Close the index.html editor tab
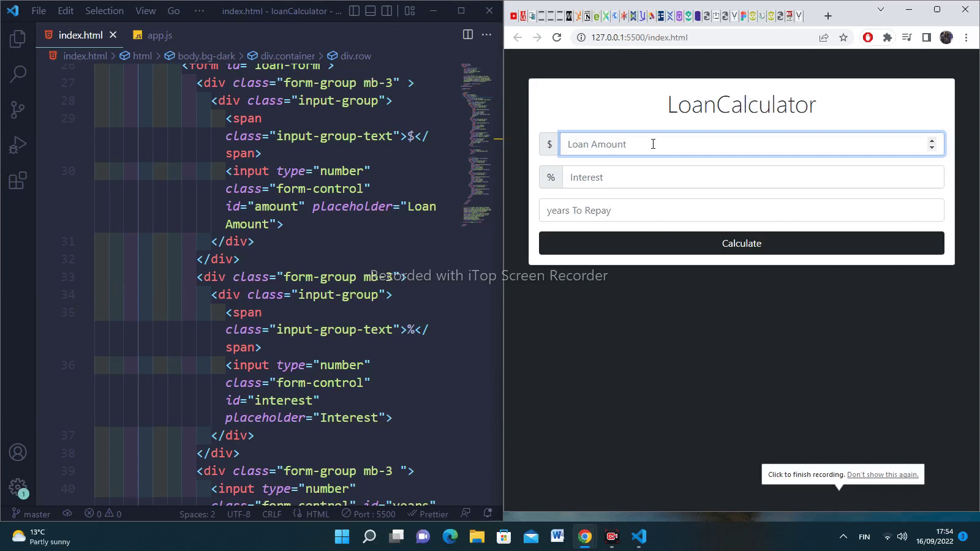This screenshot has height=551, width=980. click(x=113, y=35)
